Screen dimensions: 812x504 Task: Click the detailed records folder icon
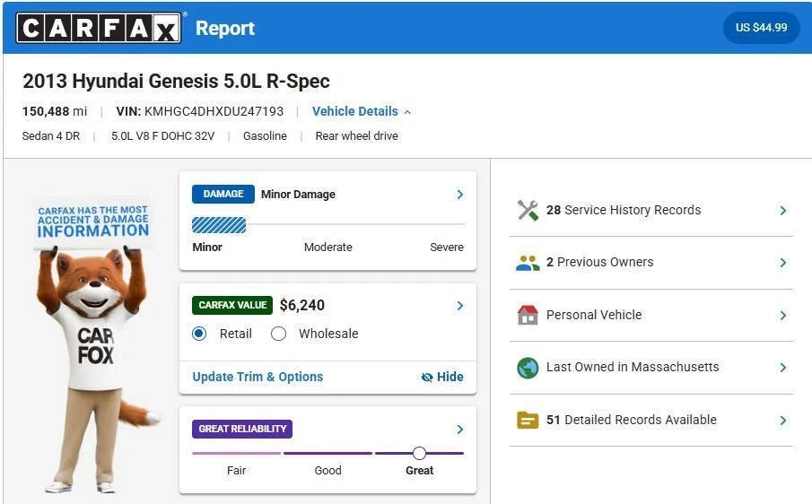tap(528, 421)
